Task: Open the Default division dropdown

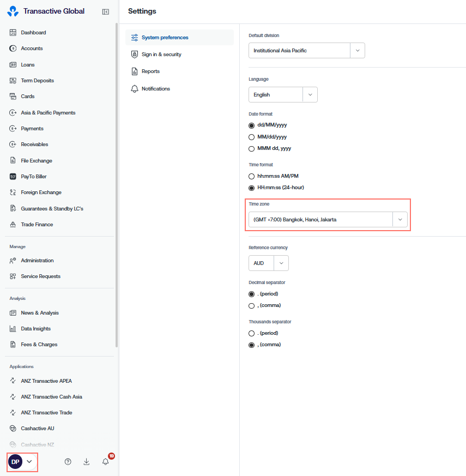Action: click(307, 50)
